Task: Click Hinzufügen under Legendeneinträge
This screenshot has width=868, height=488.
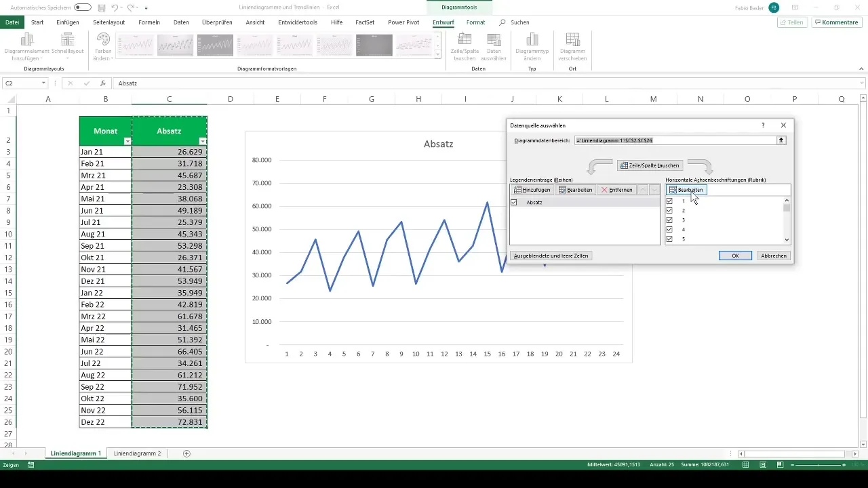Action: pyautogui.click(x=532, y=190)
